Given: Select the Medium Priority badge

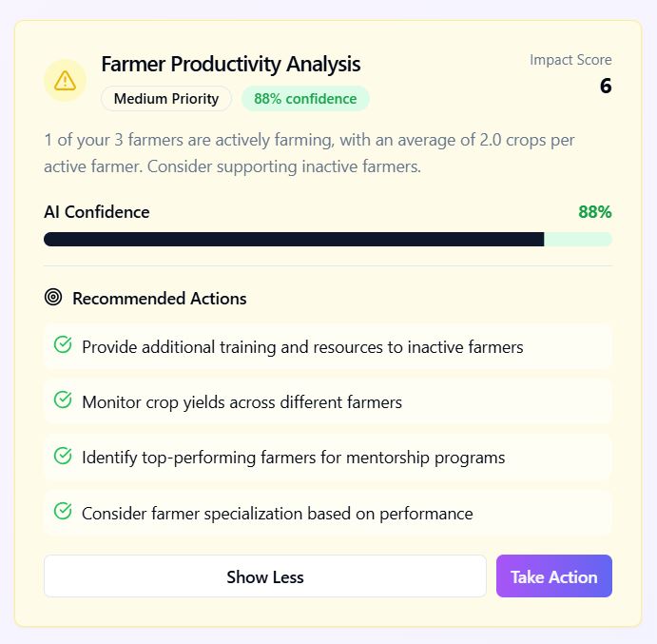Looking at the screenshot, I should [166, 99].
